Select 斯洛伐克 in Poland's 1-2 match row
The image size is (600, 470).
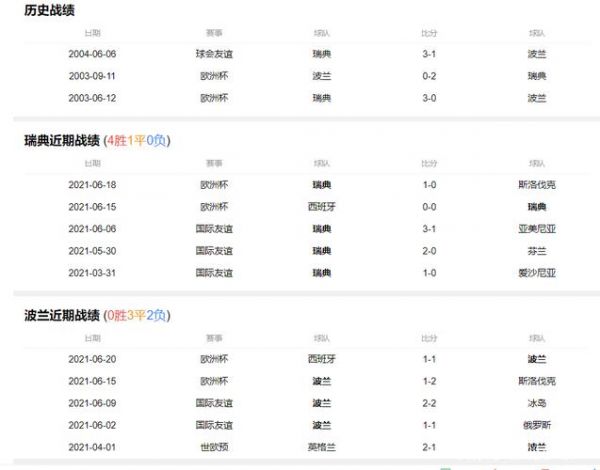537,381
